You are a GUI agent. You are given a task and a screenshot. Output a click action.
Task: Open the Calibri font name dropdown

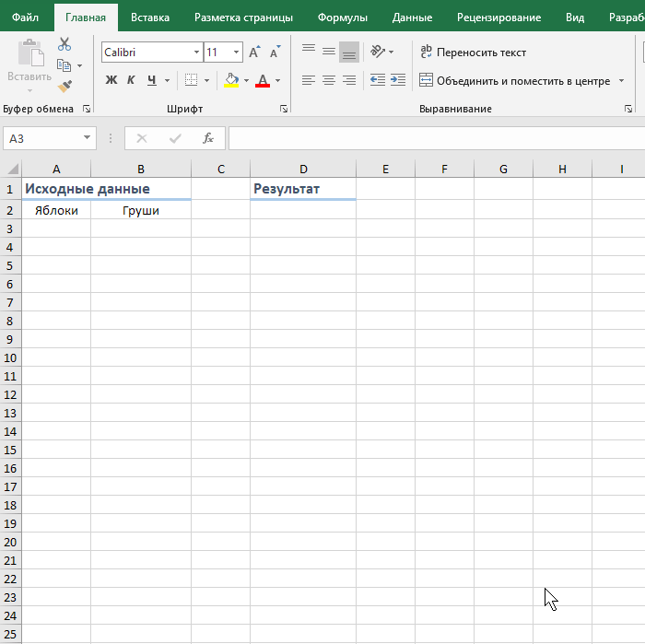click(194, 53)
